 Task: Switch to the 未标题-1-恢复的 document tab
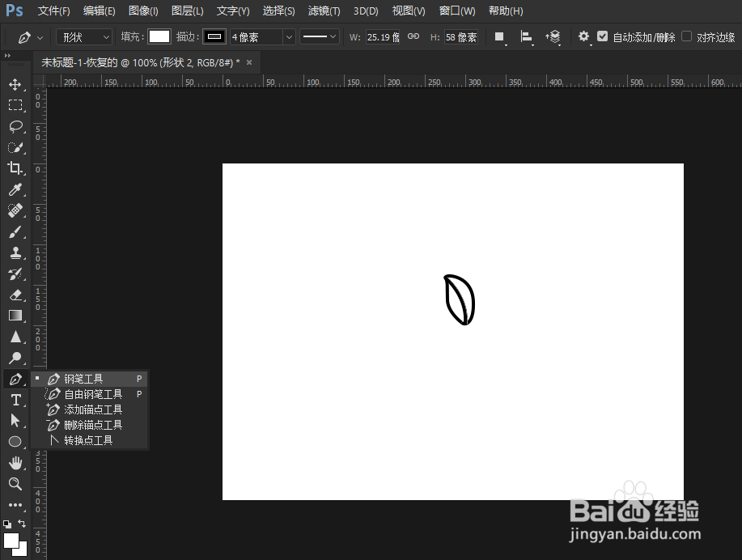(140, 62)
